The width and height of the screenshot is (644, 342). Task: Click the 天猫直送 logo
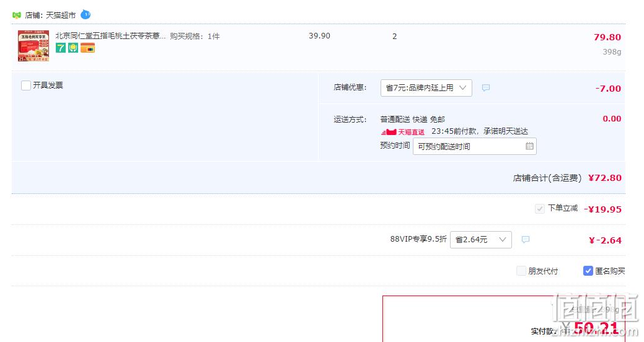(403, 132)
